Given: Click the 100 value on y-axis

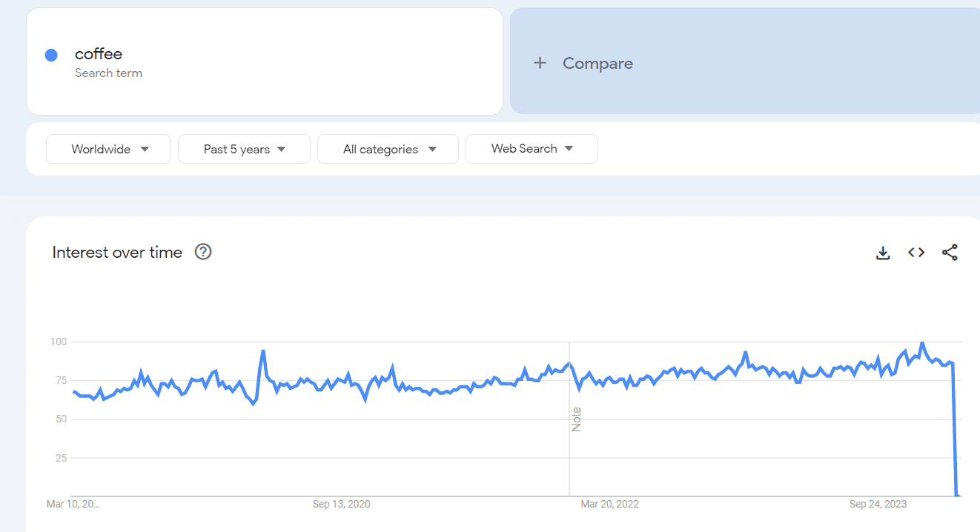Looking at the screenshot, I should [x=59, y=342].
